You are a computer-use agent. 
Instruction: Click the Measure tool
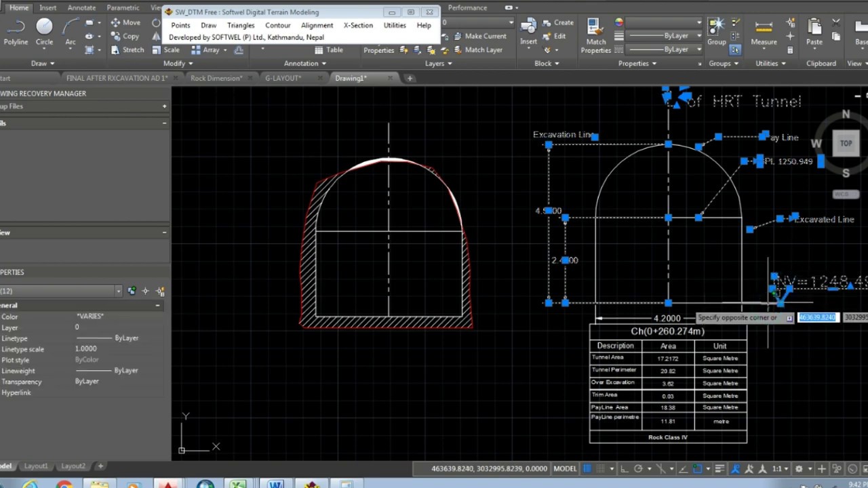click(764, 32)
